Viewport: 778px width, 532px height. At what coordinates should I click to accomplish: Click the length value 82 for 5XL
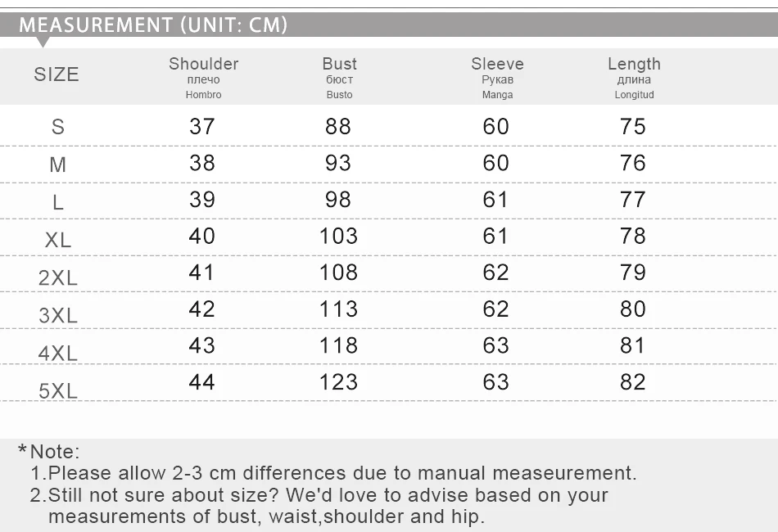pyautogui.click(x=632, y=382)
